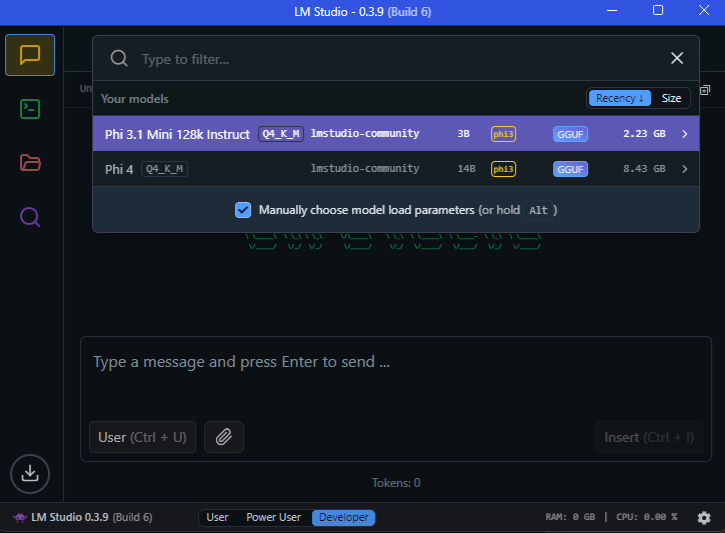Click lmstudio-community on Phi 4 row

tap(365, 168)
